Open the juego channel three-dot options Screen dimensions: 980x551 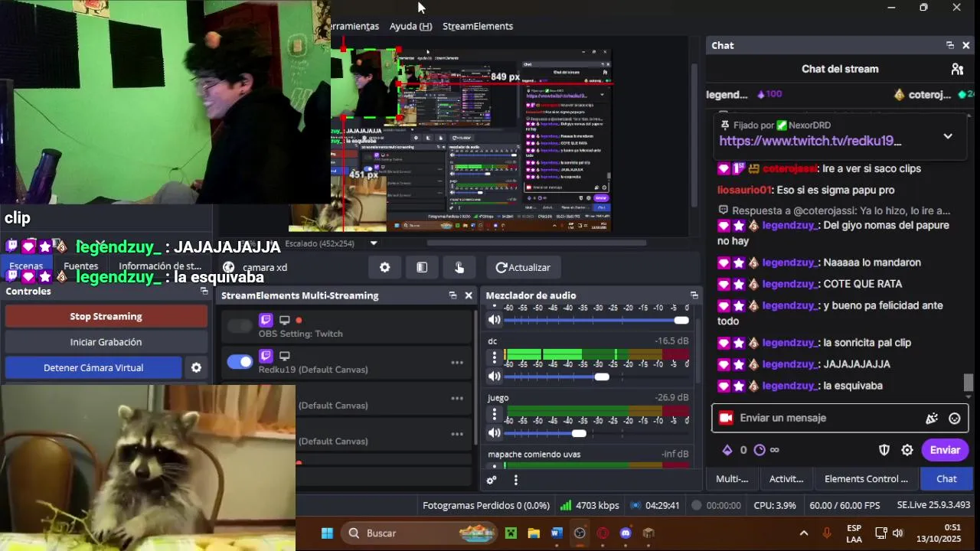pos(495,413)
